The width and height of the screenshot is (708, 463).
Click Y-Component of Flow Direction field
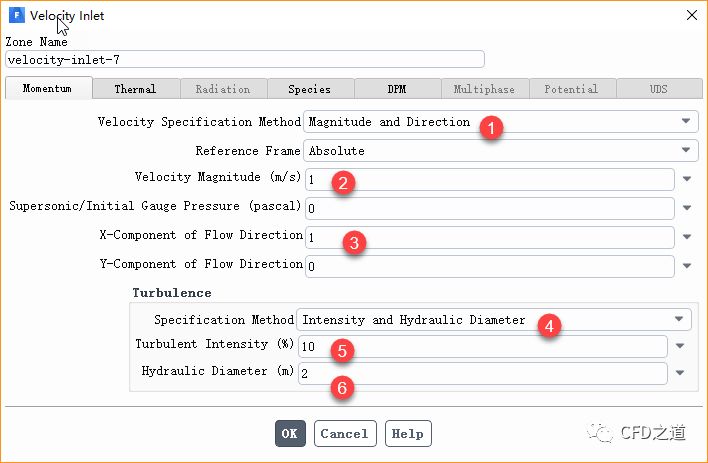(489, 266)
